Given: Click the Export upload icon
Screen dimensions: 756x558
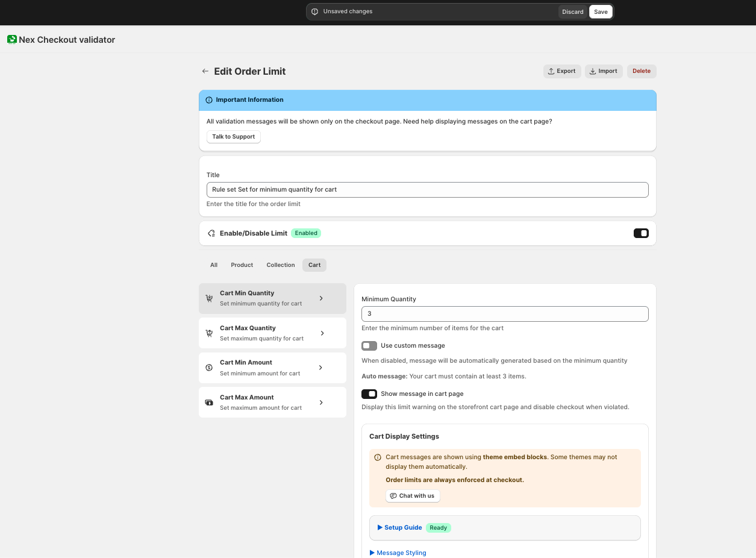Looking at the screenshot, I should click(550, 71).
